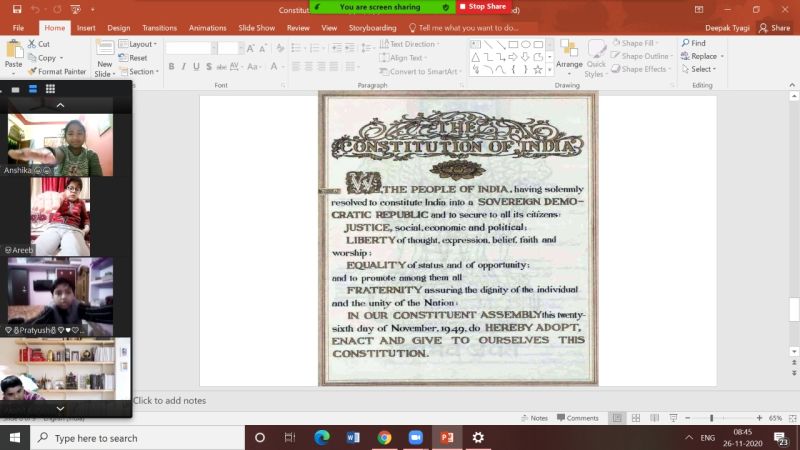Expand the Section dropdown

pyautogui.click(x=140, y=71)
